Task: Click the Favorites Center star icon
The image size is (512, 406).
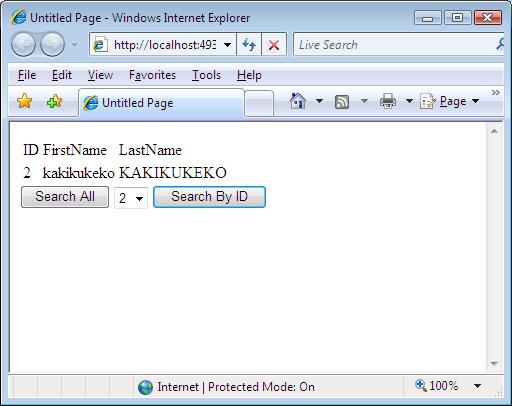Action: point(24,101)
